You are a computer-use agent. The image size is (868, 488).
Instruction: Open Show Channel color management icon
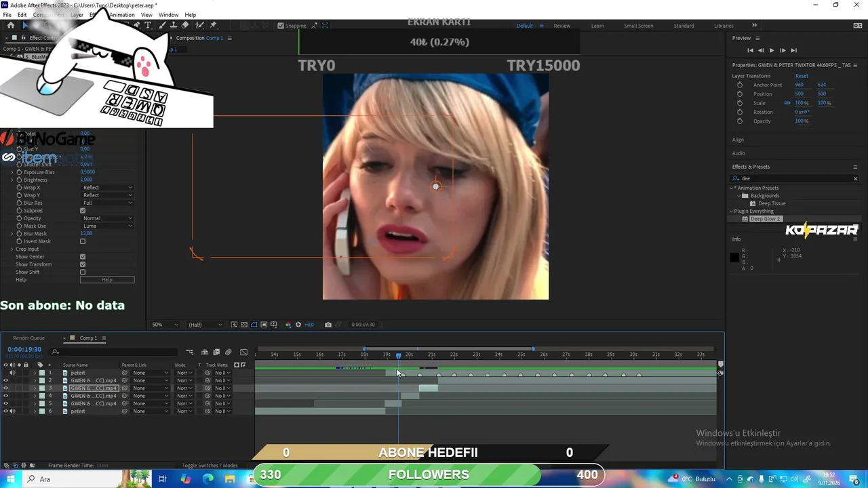[x=288, y=325]
